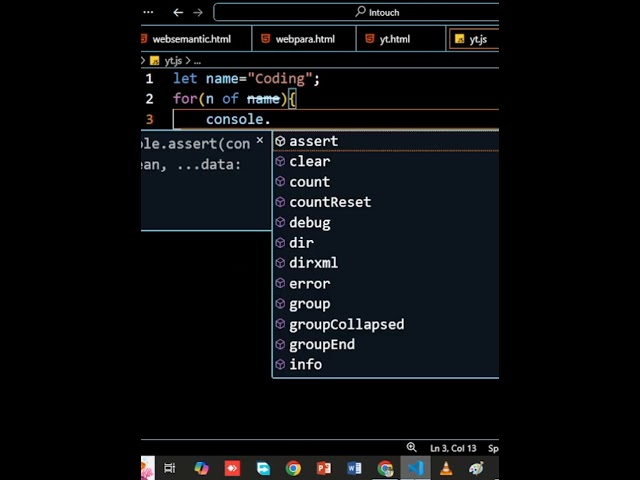The height and width of the screenshot is (480, 640).
Task: Click line number 2 in gutter
Action: click(x=149, y=99)
